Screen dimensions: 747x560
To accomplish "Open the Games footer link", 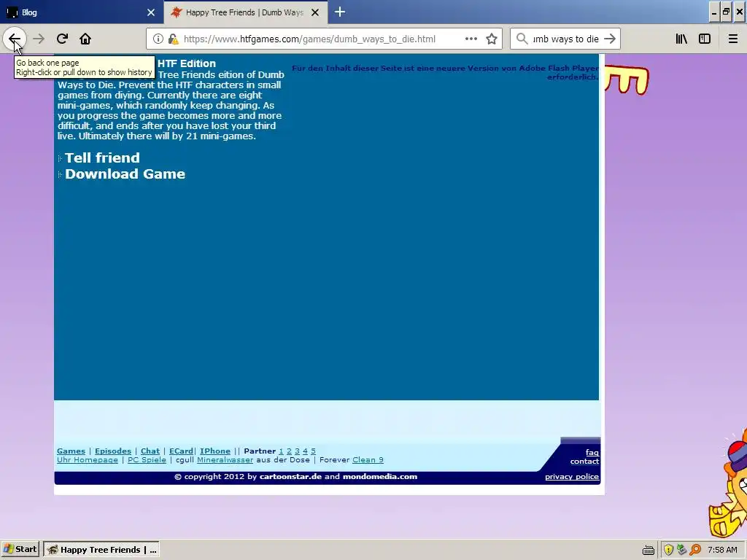I will click(71, 451).
